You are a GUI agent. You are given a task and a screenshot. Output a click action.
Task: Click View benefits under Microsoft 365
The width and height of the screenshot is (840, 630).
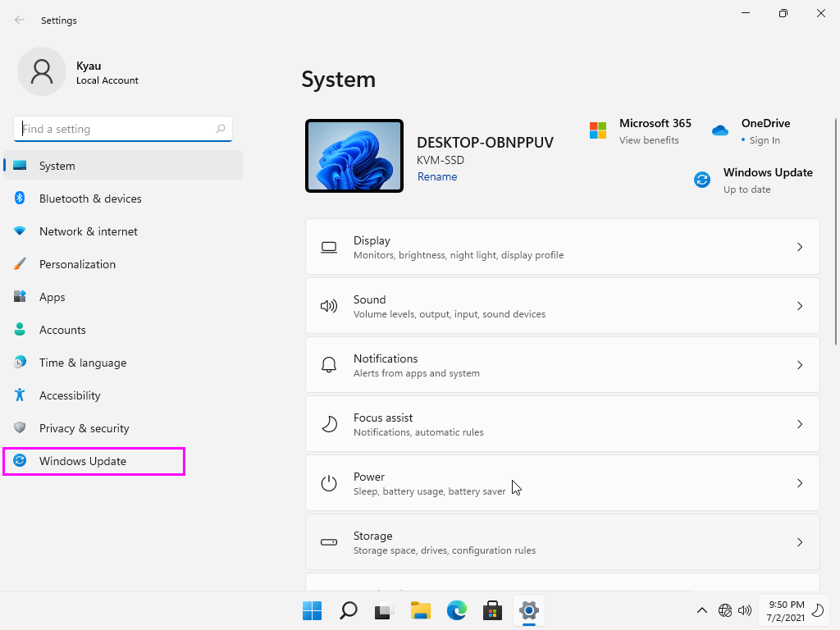pos(649,139)
